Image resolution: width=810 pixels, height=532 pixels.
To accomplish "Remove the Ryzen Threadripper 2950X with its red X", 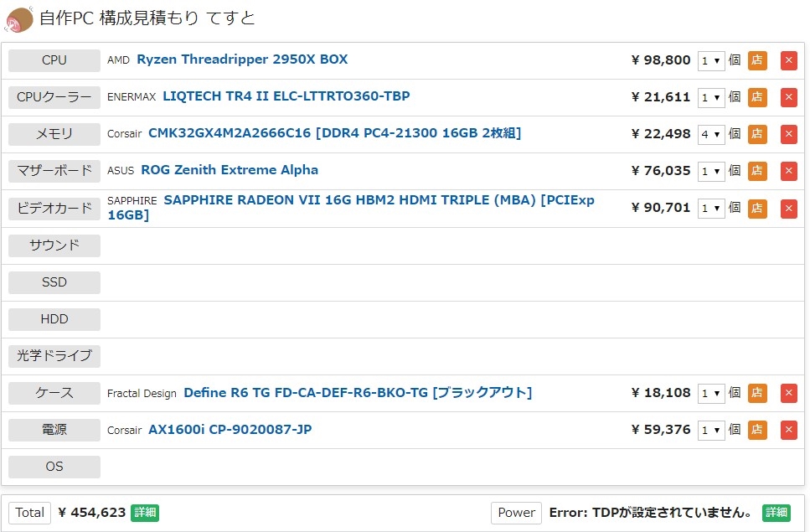I will [x=788, y=60].
